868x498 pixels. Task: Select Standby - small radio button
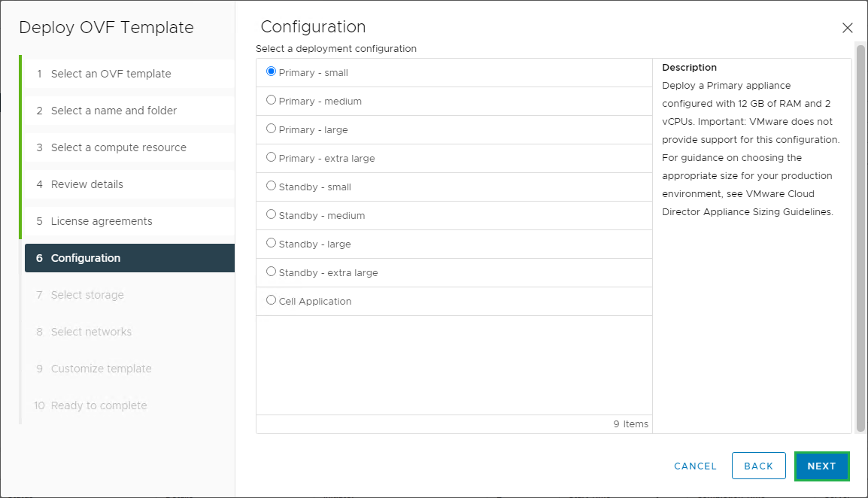pyautogui.click(x=272, y=187)
